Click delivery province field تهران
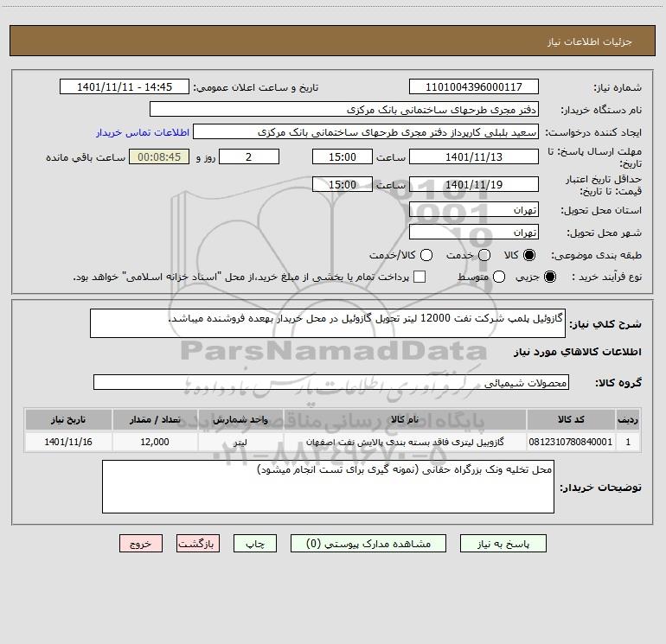Image resolution: width=666 pixels, height=644 pixels. click(x=474, y=209)
